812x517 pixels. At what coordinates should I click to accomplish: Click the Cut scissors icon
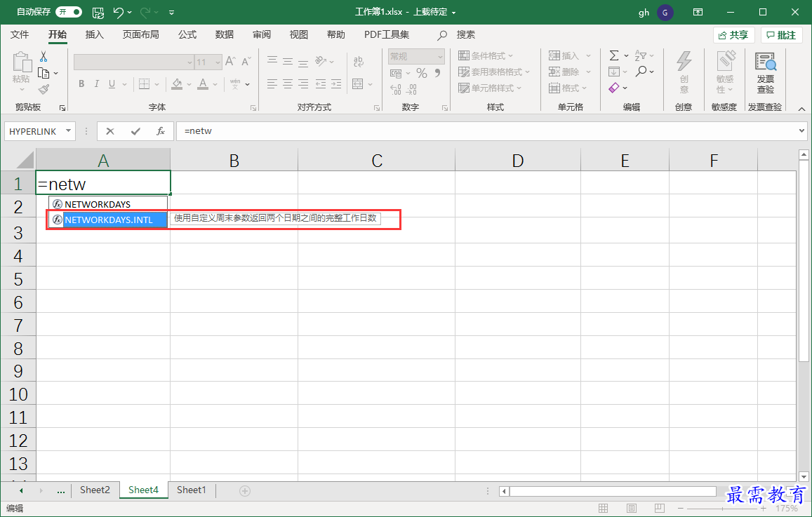(x=44, y=56)
